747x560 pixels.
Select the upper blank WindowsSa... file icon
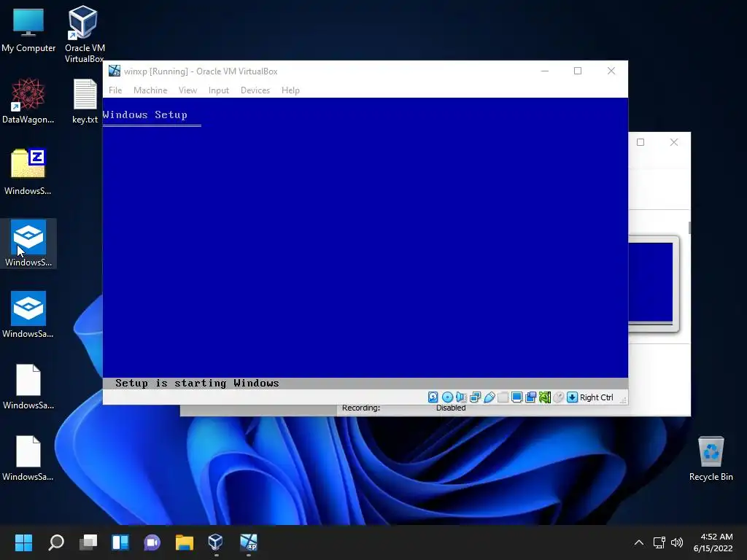(x=28, y=386)
